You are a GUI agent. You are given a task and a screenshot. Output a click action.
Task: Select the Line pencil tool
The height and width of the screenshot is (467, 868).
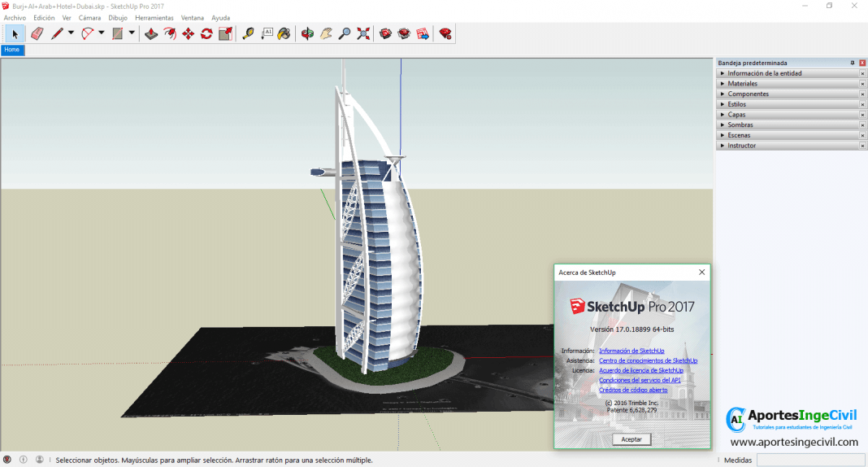[56, 34]
